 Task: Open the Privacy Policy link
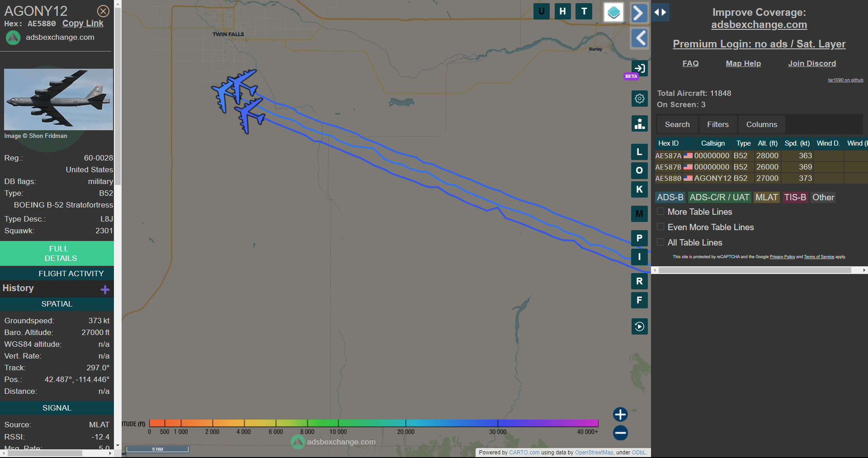click(782, 257)
